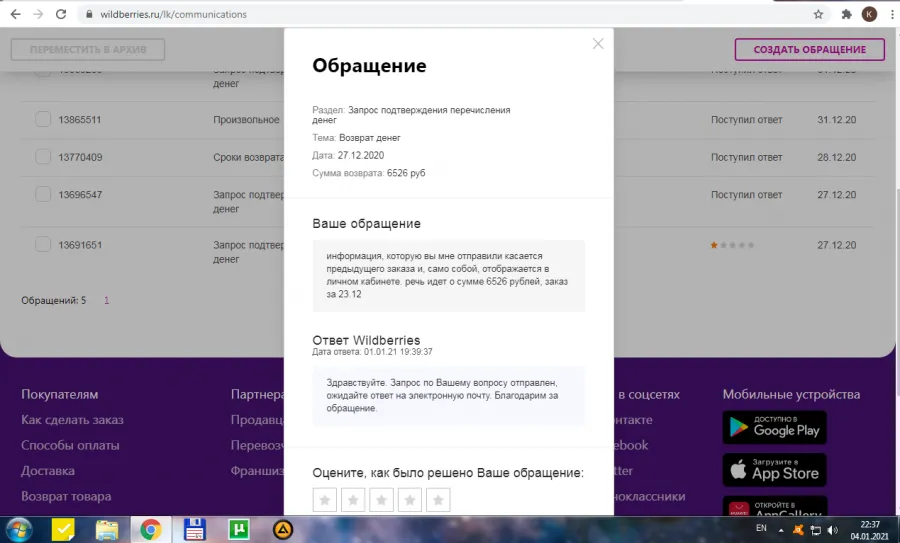
Task: Click Поступил ответ status dated 28.12.20
Action: [x=746, y=157]
